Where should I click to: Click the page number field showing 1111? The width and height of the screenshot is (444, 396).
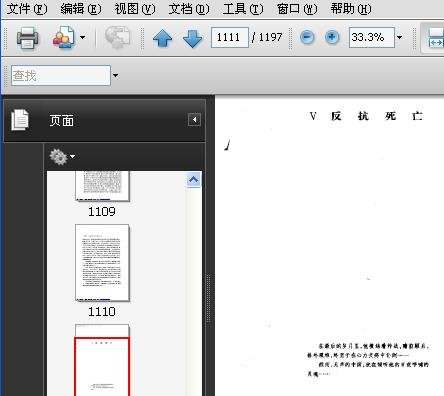(230, 37)
